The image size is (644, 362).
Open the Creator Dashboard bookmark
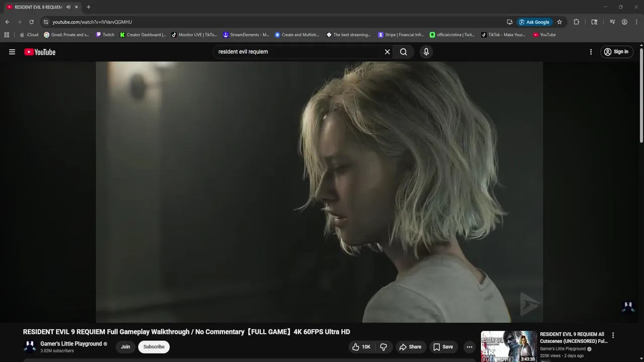tap(143, 35)
